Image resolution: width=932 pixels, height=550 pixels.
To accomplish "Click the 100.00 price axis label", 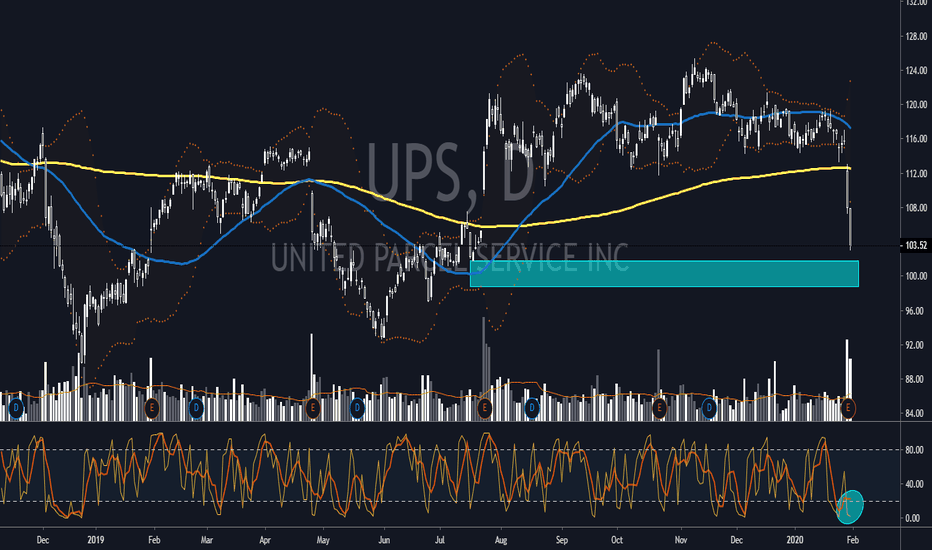I will [x=916, y=276].
